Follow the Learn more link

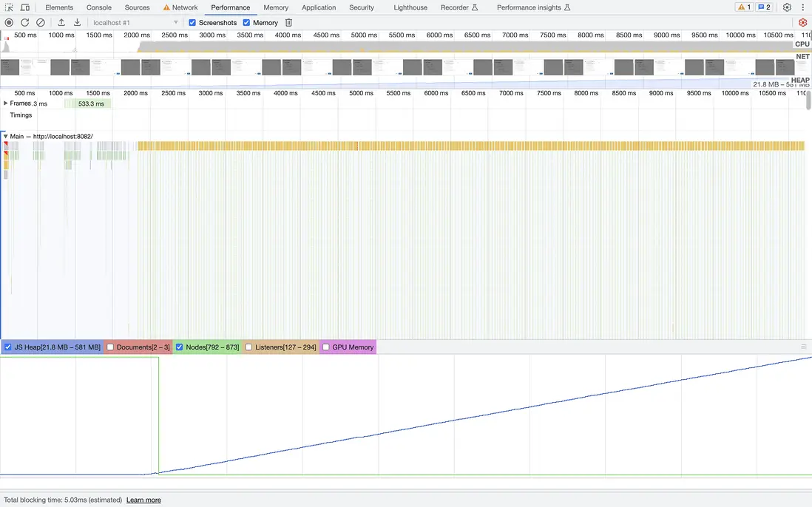point(143,500)
